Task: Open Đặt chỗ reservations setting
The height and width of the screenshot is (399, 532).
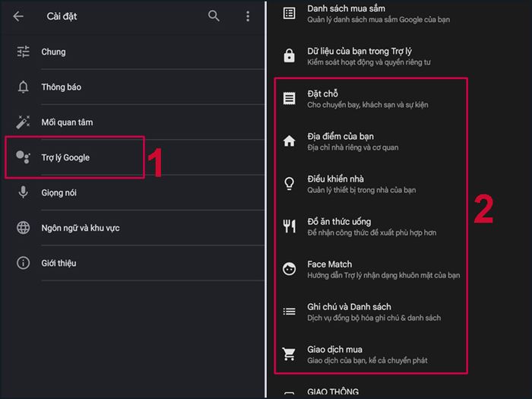Action: coord(371,99)
